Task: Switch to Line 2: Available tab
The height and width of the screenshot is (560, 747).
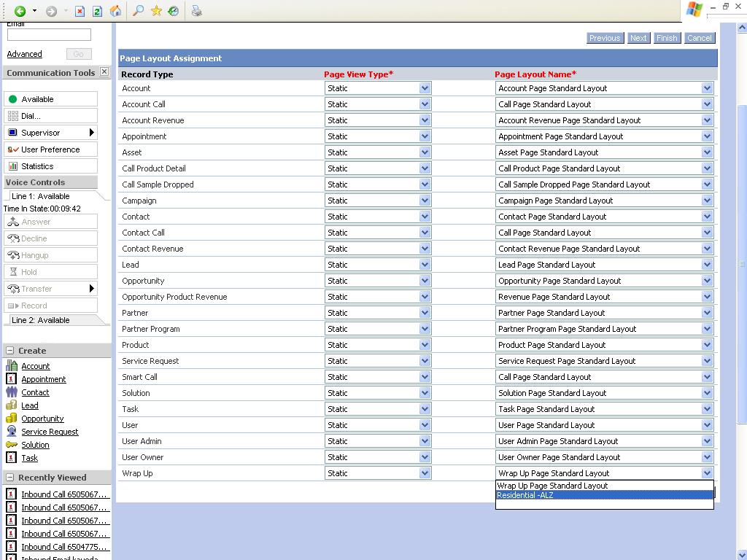Action: tap(41, 320)
